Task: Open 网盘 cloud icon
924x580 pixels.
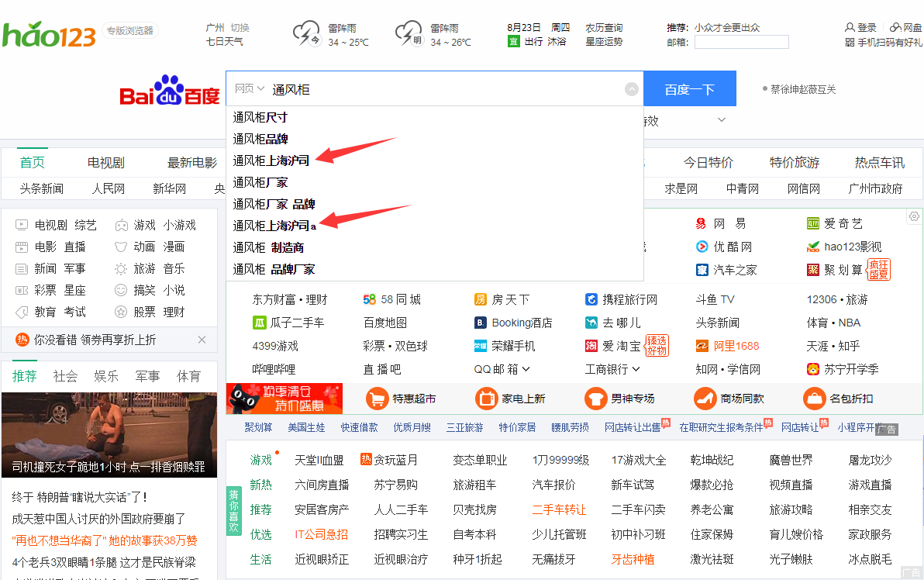Action: point(895,28)
